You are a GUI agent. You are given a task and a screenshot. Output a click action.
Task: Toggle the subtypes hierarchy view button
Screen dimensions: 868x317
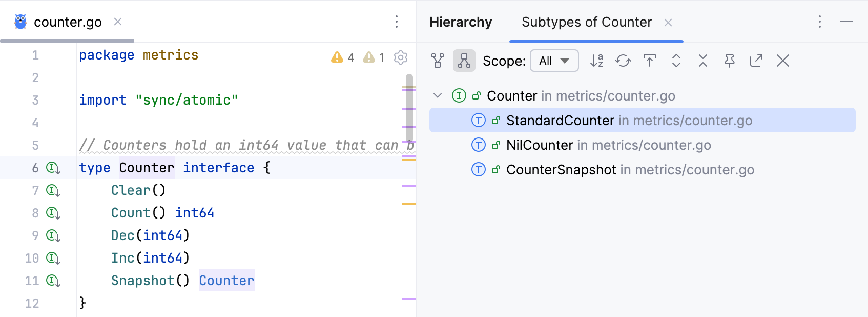click(x=464, y=61)
